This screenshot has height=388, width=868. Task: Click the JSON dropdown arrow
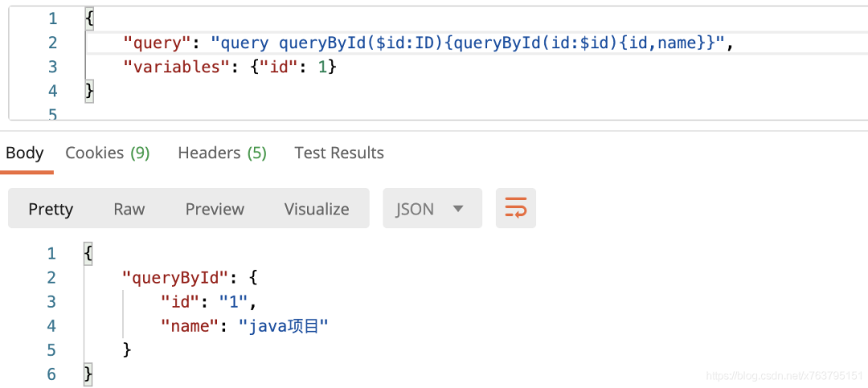[x=458, y=209]
